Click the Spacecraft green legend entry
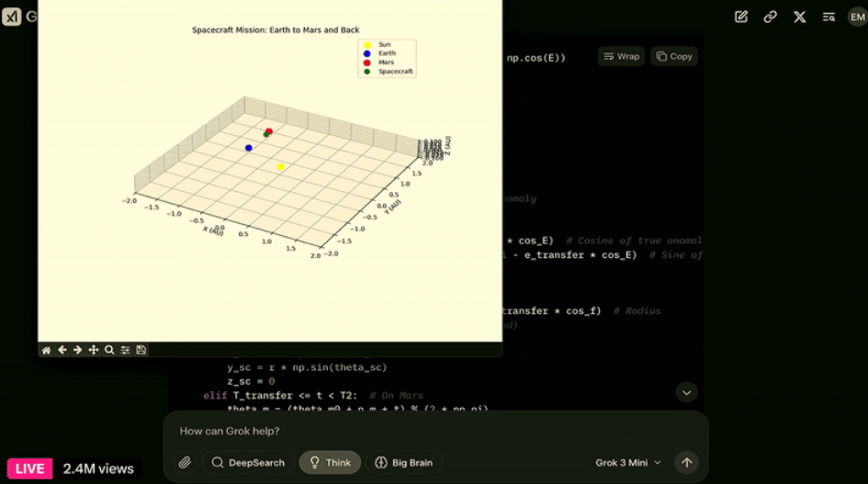The width and height of the screenshot is (868, 484). coord(388,72)
